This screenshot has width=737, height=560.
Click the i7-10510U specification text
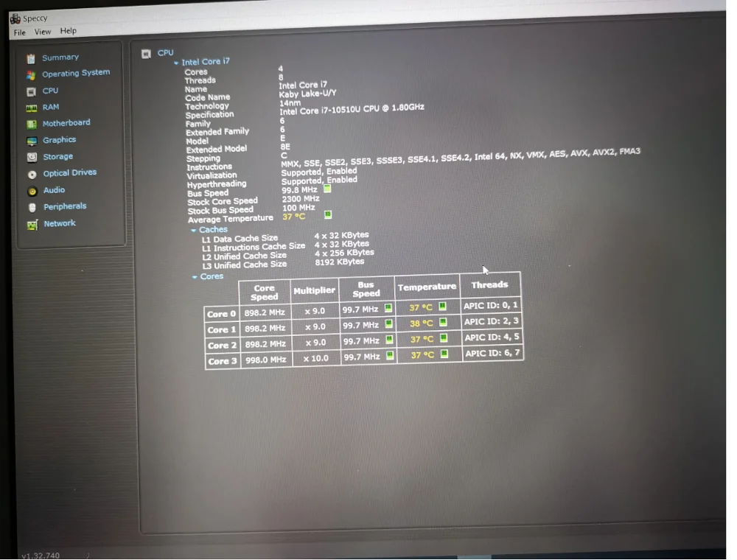tap(352, 111)
